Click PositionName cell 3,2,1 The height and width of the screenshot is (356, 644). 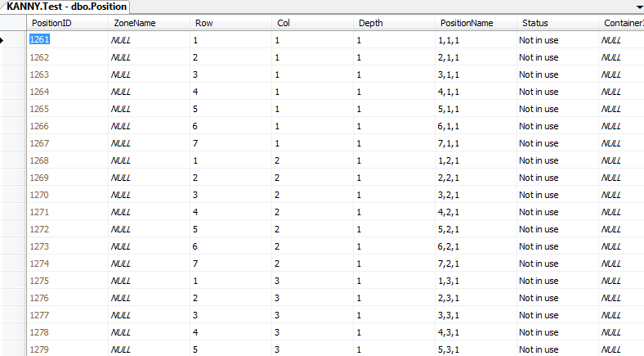[476, 196]
